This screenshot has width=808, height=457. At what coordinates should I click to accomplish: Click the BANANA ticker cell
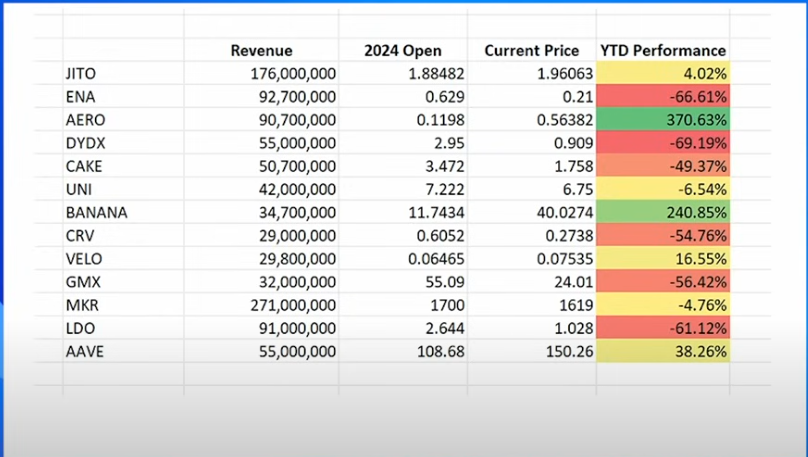(124, 213)
